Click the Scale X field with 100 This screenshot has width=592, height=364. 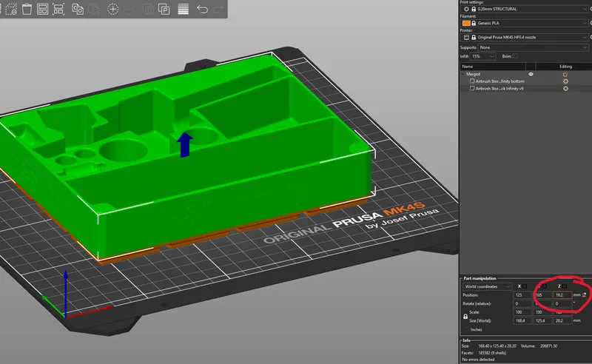(x=522, y=312)
